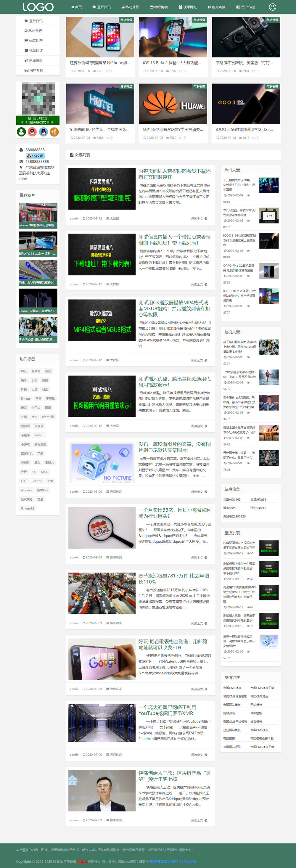Image resolution: width=296 pixels, height=868 pixels.
Task: Open article title 发布一篇没有图片的文章
Action: coord(174,447)
